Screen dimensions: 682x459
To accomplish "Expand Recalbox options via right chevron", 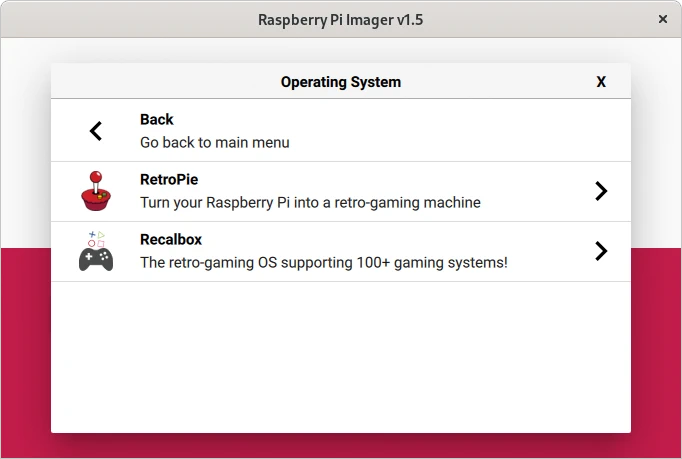I will tap(601, 251).
